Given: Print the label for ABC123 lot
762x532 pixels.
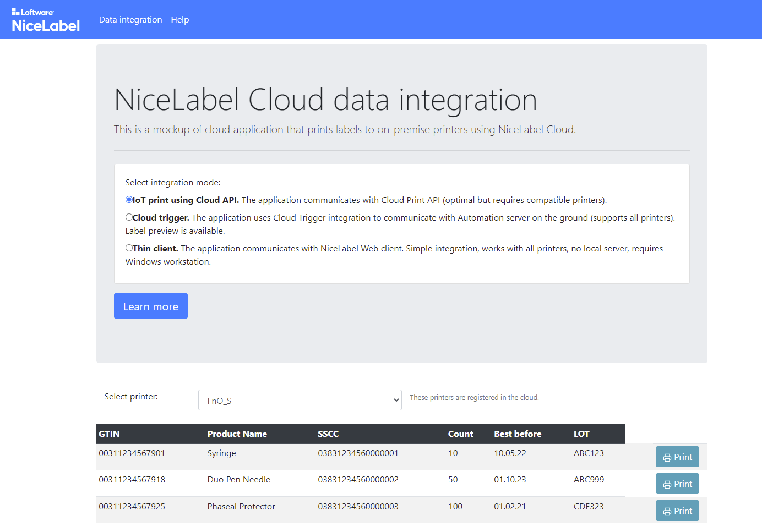Looking at the screenshot, I should (677, 457).
